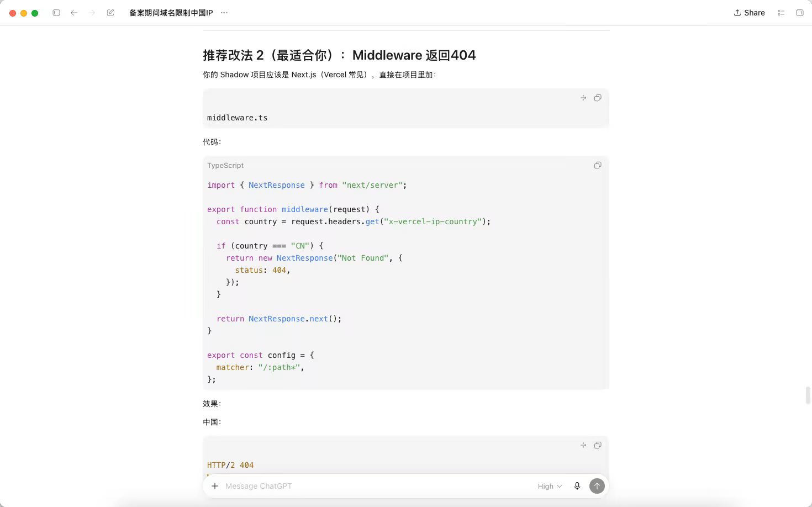
Task: Click the "next/server" import string
Action: [372, 185]
